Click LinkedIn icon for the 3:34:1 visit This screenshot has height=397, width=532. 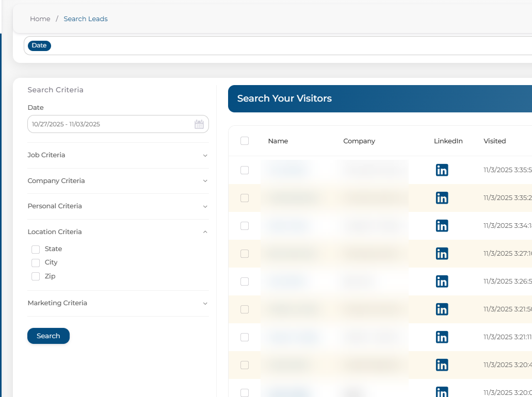tap(442, 226)
